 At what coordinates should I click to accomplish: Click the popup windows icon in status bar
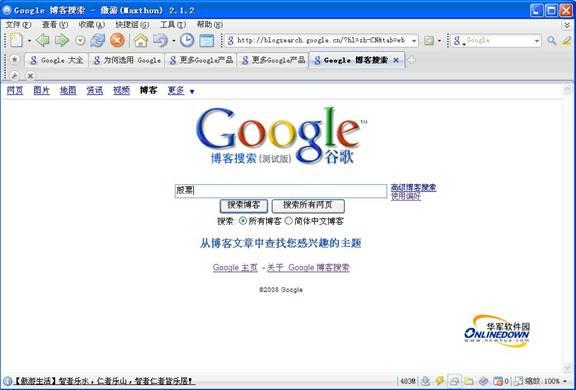pyautogui.click(x=454, y=381)
